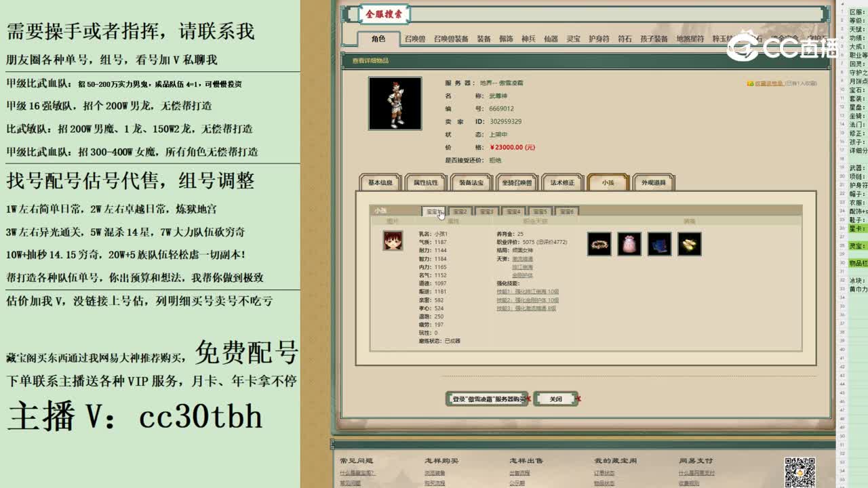
Task: Switch to the 宝宝6 child tab
Action: click(566, 211)
